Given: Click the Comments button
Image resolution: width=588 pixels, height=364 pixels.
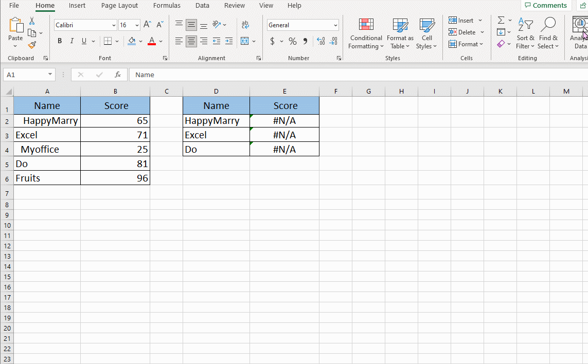Looking at the screenshot, I should coord(546,5).
